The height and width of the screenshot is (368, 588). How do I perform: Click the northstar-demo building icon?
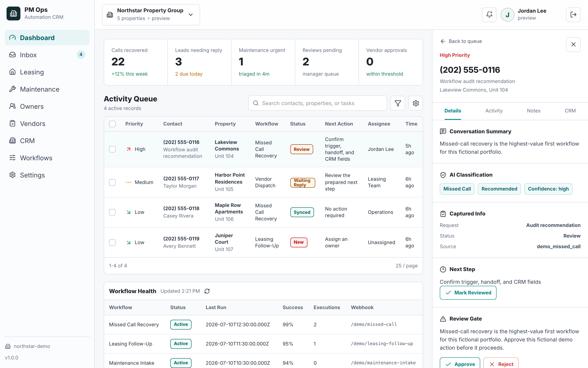coord(8,346)
